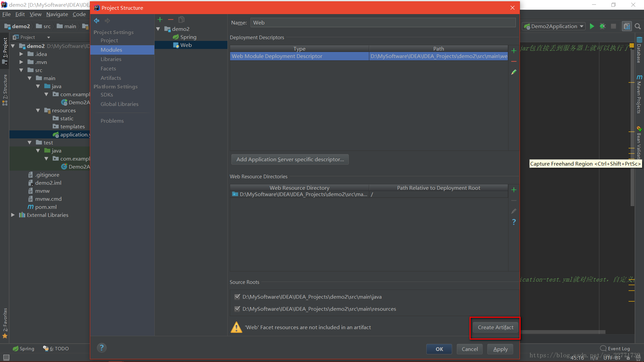Add a deployment descriptor with the plus icon
Image resolution: width=644 pixels, height=362 pixels.
point(514,51)
